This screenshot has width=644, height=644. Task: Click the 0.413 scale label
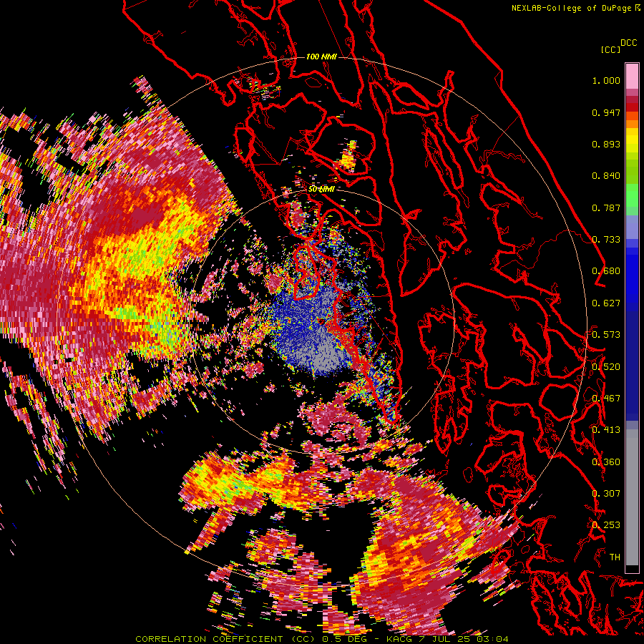[606, 430]
